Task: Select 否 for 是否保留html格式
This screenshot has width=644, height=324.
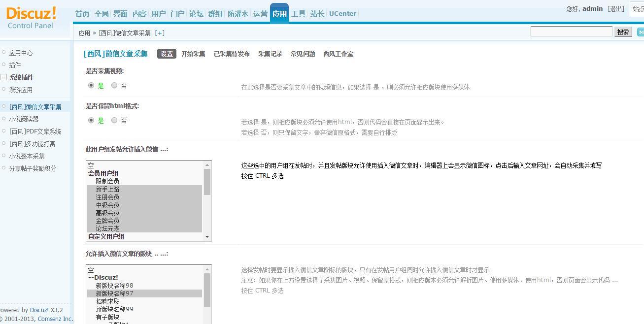Action: [x=114, y=120]
